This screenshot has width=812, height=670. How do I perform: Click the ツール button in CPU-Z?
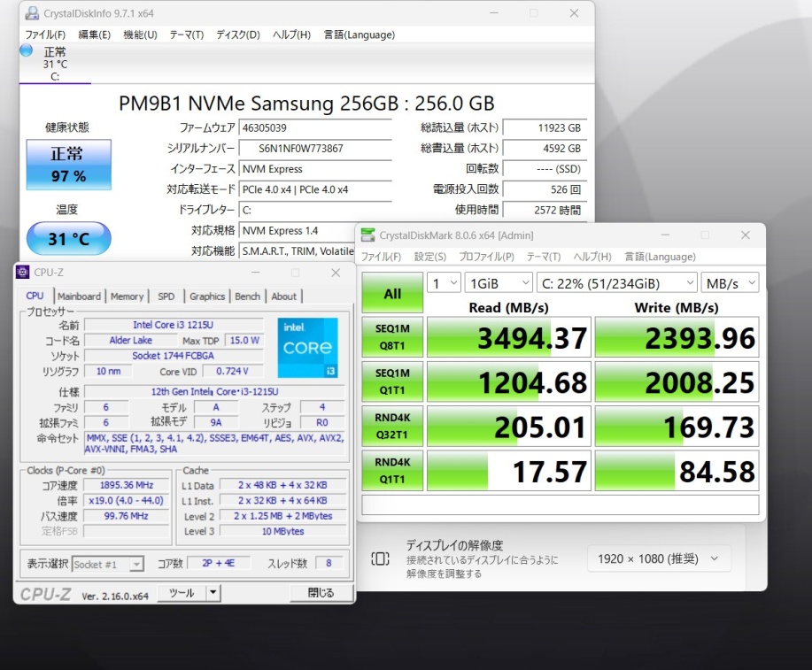pos(182,593)
